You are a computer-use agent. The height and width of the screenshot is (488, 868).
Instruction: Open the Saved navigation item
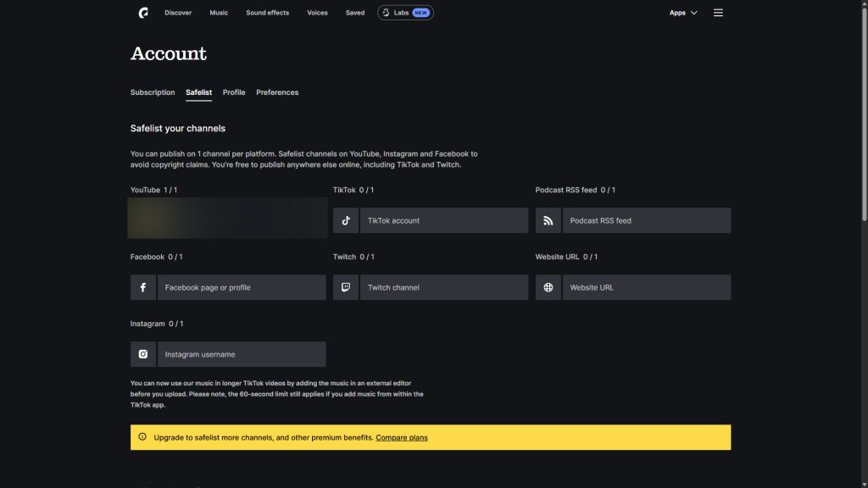pyautogui.click(x=355, y=13)
